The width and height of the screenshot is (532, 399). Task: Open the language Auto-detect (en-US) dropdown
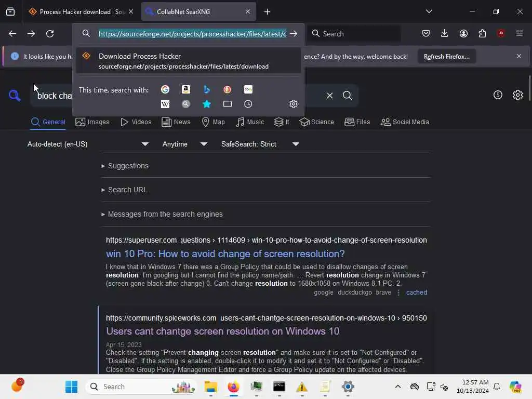pos(88,144)
